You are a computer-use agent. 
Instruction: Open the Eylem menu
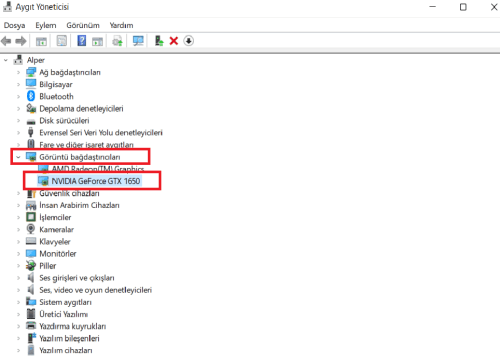coord(46,25)
